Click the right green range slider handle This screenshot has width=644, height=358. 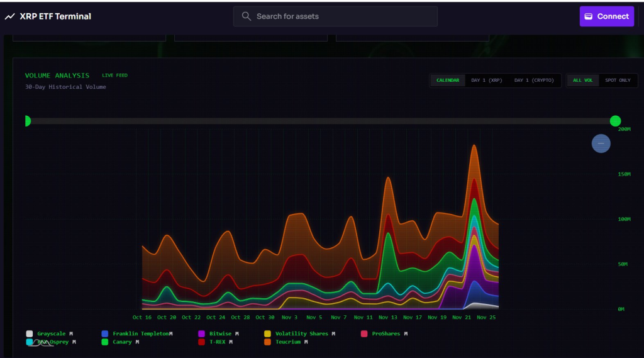(x=615, y=121)
